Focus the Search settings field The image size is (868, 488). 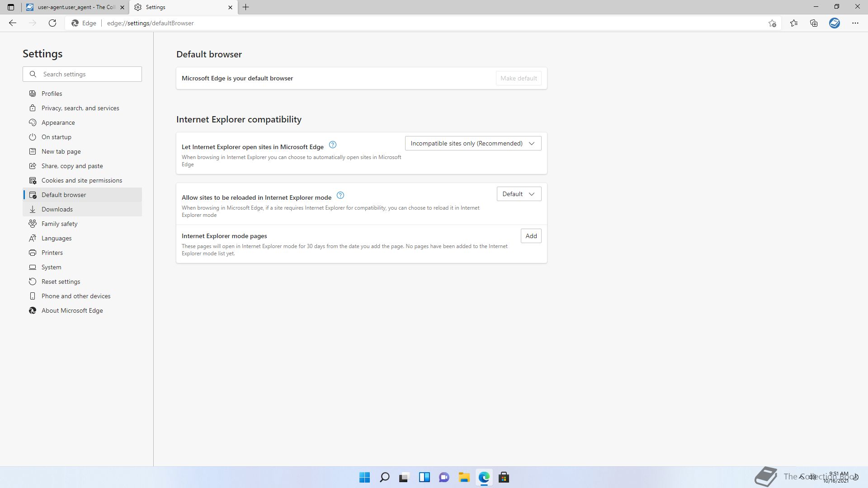point(82,74)
